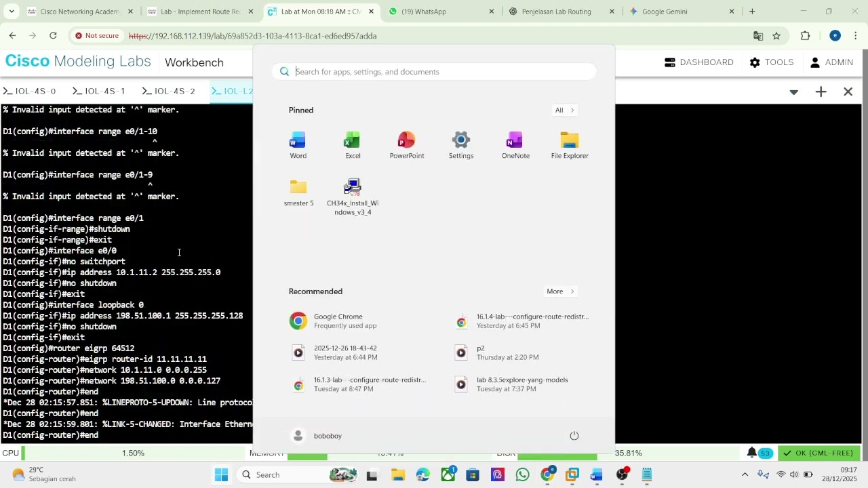Open Chrome's three-dot menu
Viewport: 868px width, 488px height.
coord(856,36)
